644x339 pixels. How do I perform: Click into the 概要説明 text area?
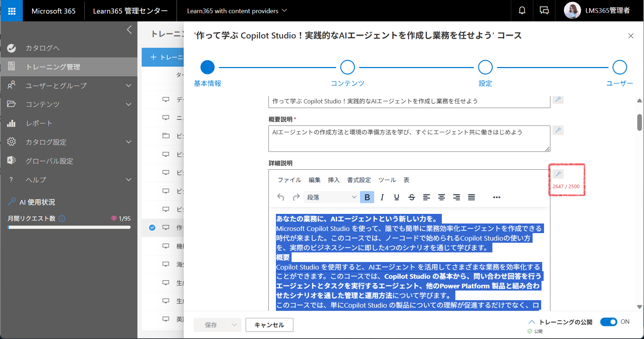pyautogui.click(x=409, y=139)
